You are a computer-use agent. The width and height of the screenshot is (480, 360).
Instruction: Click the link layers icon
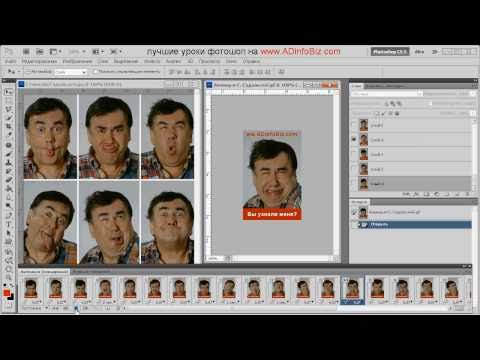pos(406,194)
